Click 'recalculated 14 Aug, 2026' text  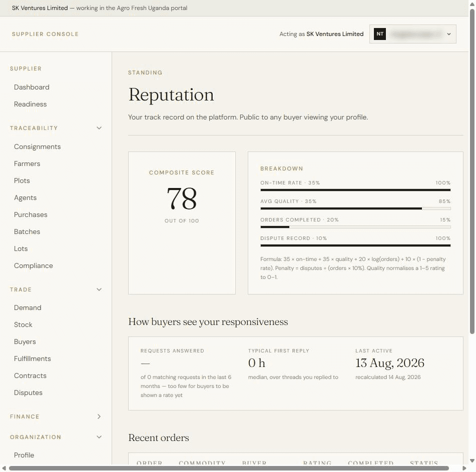point(388,377)
